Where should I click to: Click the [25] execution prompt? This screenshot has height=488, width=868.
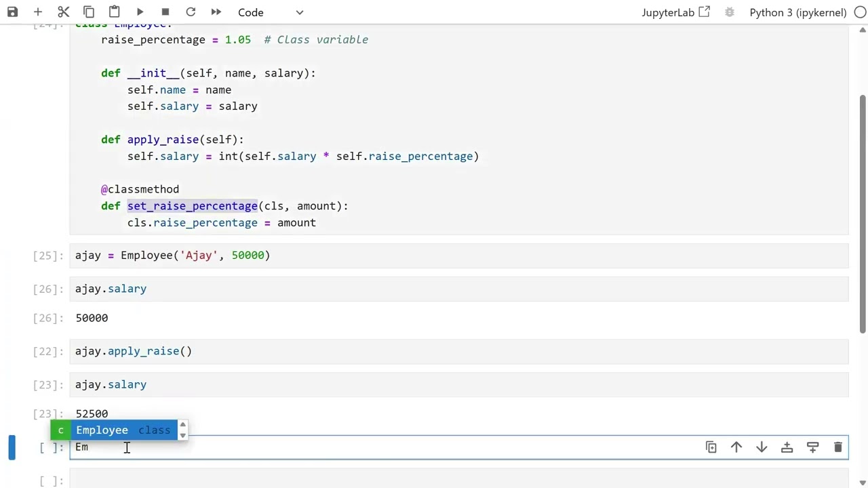47,256
